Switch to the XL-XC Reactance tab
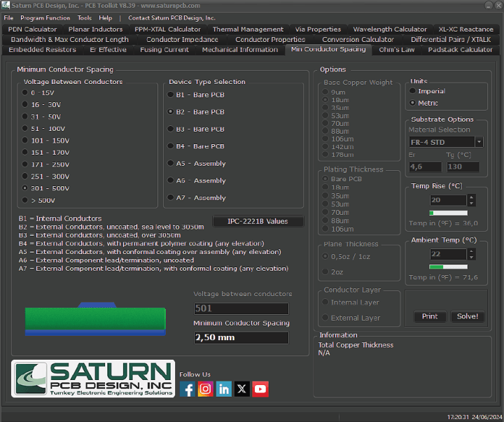The height and width of the screenshot is (422, 504). [x=465, y=29]
